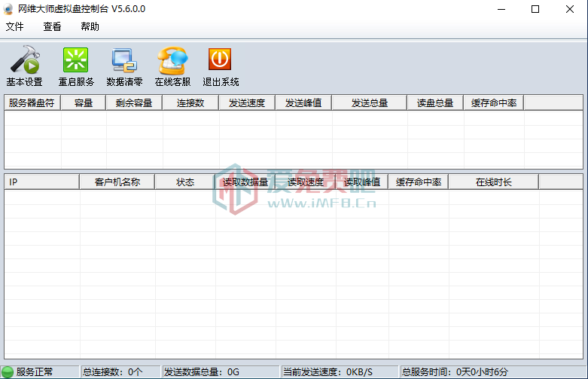Minimize the console window
The image size is (588, 379).
click(x=501, y=9)
